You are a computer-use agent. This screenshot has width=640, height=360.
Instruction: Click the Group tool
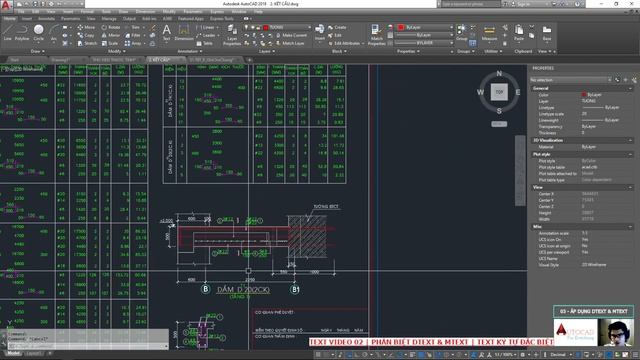point(462,32)
